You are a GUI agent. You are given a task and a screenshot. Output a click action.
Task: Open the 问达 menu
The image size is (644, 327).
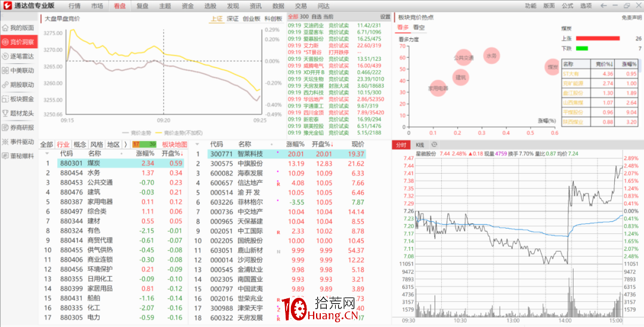(x=323, y=6)
